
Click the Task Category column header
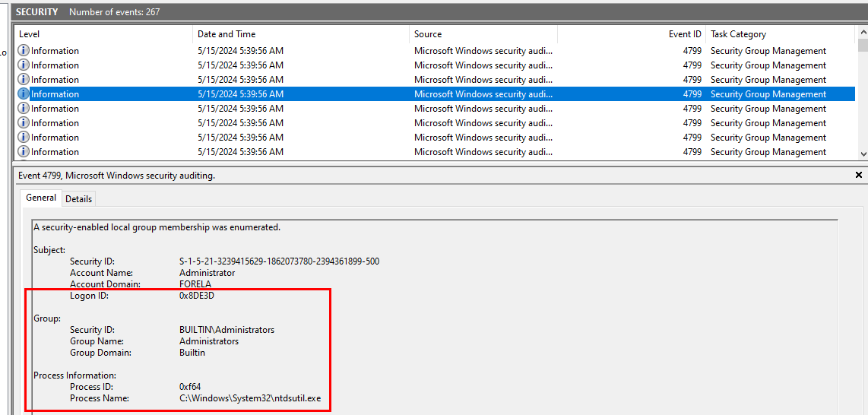coord(779,34)
